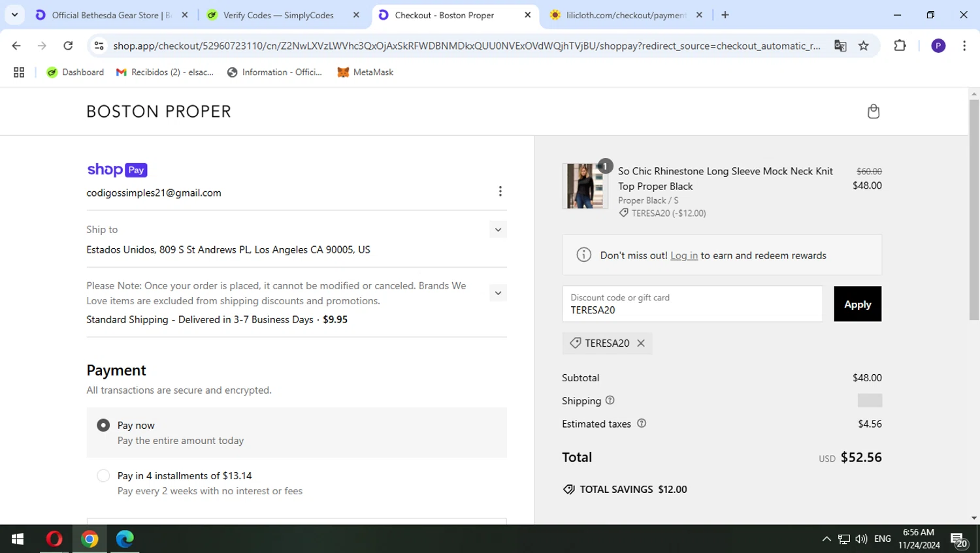This screenshot has width=980, height=553.
Task: Open Recibidos Gmail bookmark
Action: click(x=165, y=72)
